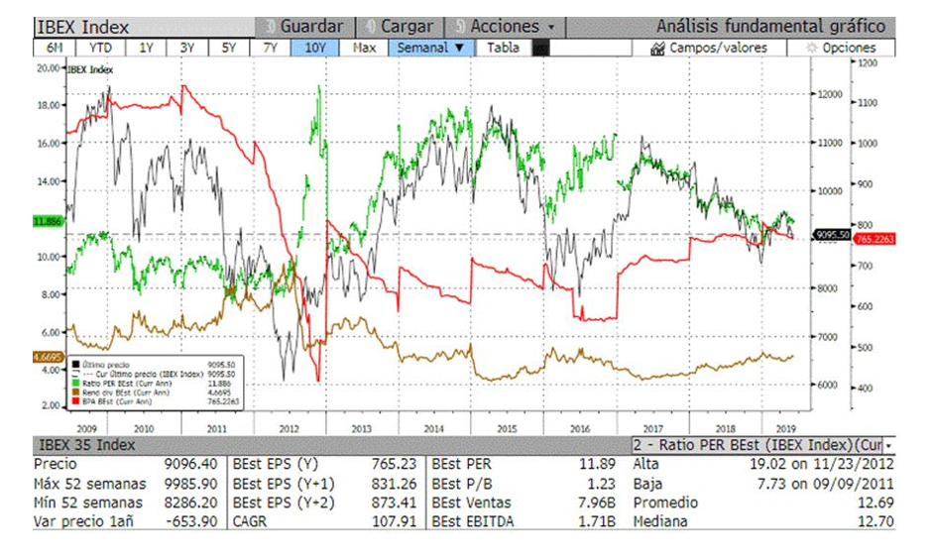
Task: Click the IBEX Index label inside the chart
Action: coord(90,69)
